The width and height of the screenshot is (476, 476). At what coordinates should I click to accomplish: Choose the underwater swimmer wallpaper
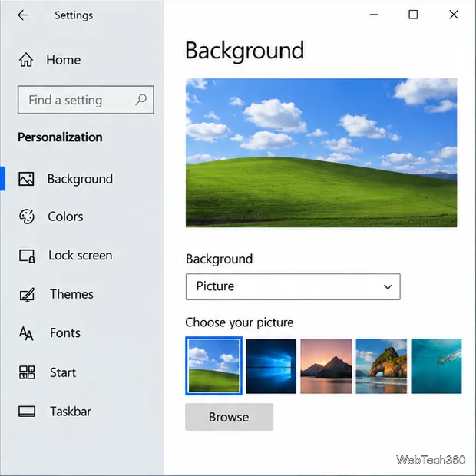click(436, 366)
